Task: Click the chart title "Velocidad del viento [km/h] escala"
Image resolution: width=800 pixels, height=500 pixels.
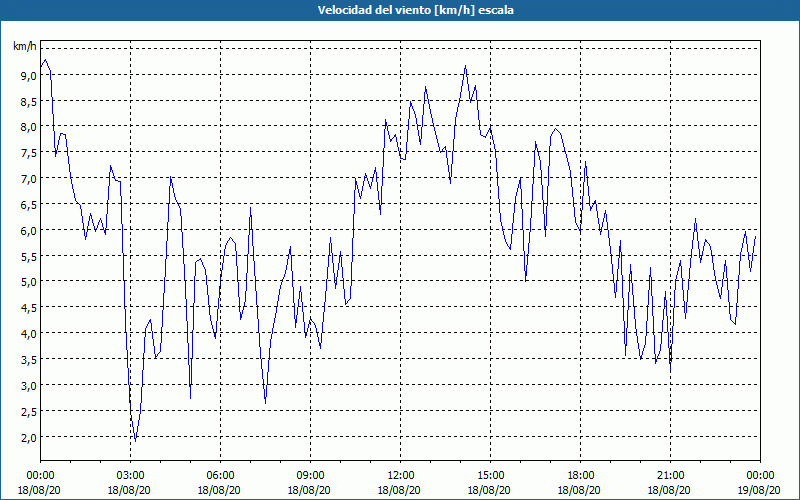Action: pos(415,10)
